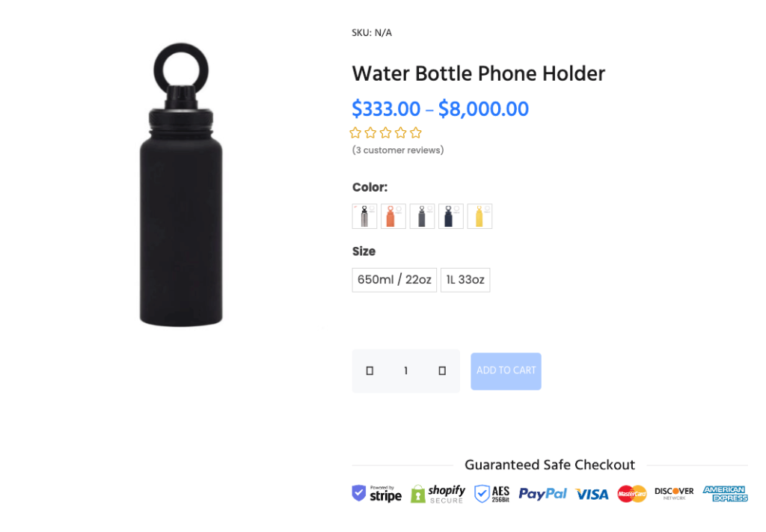766x532 pixels.
Task: Choose the navy blue bottle color
Action: coord(451,216)
